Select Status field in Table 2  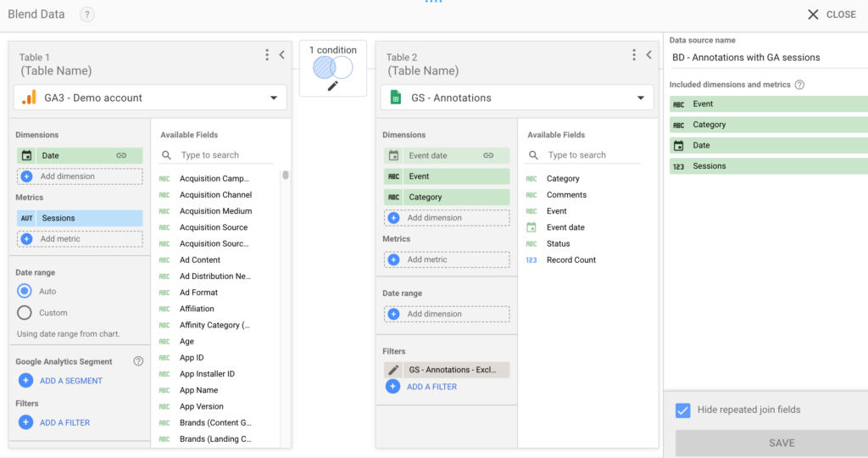click(558, 243)
